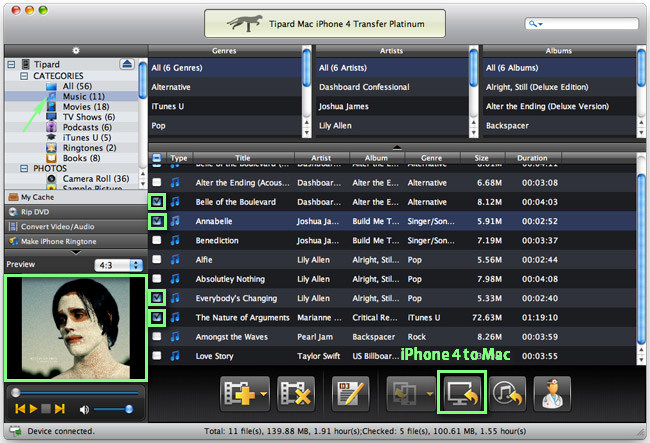Collapse the PHOTOS tree section

point(24,168)
